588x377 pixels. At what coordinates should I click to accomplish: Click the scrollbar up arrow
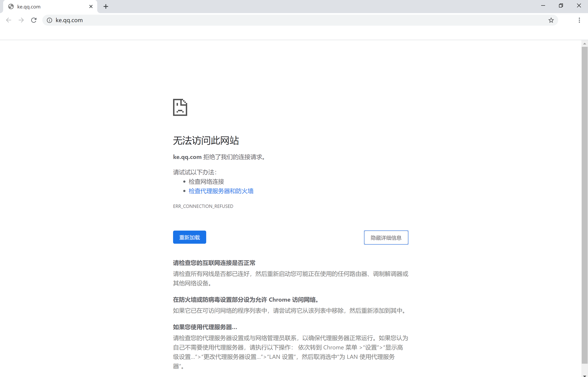point(584,44)
